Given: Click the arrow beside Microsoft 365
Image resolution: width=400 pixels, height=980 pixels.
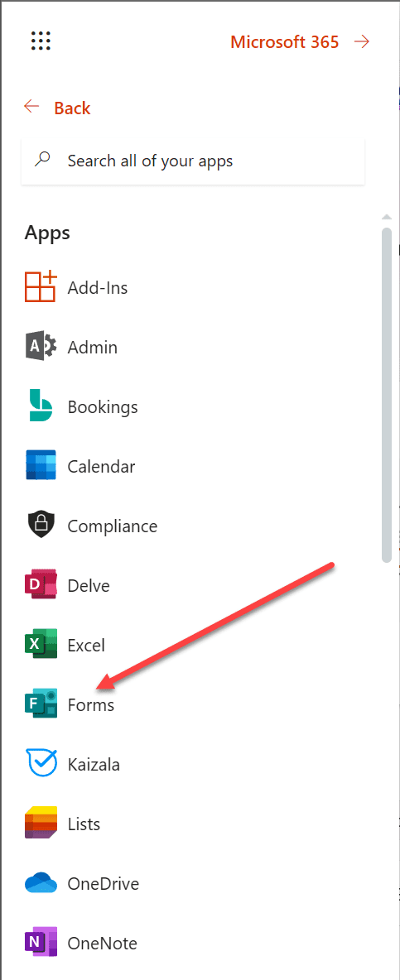Looking at the screenshot, I should pos(361,42).
